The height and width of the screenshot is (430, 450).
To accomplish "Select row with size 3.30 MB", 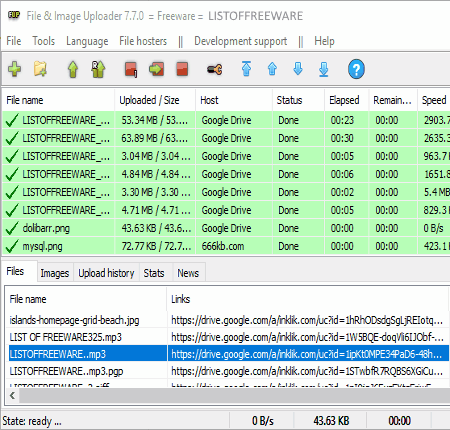I will coord(226,192).
